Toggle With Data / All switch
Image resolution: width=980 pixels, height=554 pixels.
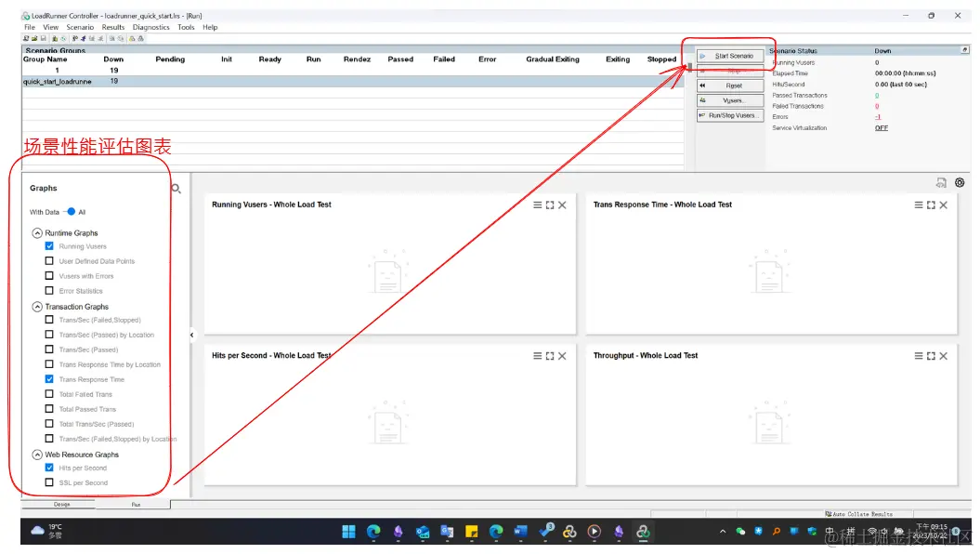tap(70, 212)
